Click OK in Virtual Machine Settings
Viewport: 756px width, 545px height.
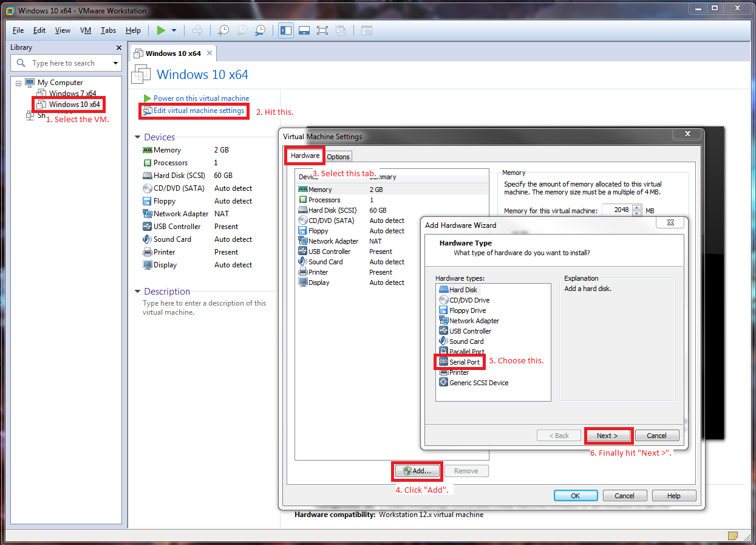(576, 496)
